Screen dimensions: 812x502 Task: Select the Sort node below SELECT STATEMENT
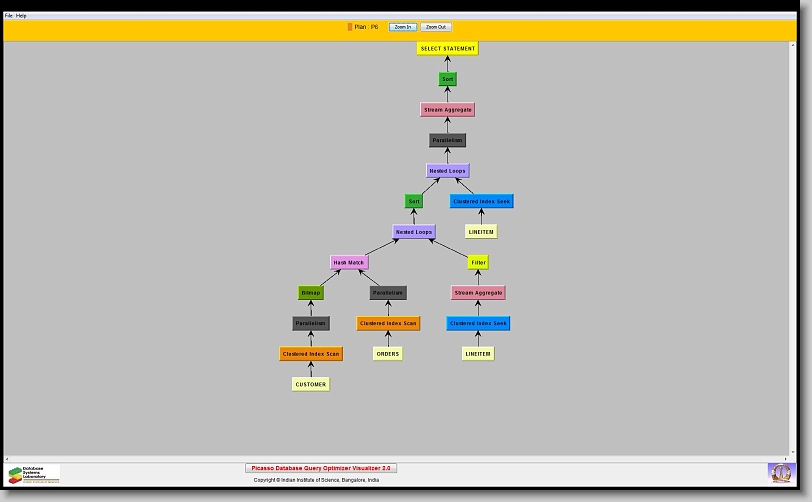447,79
